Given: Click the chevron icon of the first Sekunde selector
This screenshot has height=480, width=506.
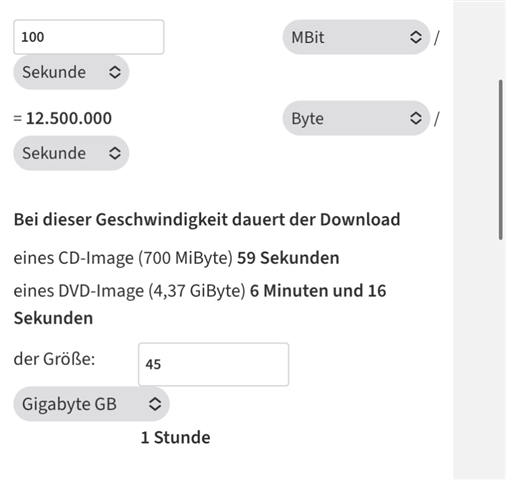Looking at the screenshot, I should (115, 72).
